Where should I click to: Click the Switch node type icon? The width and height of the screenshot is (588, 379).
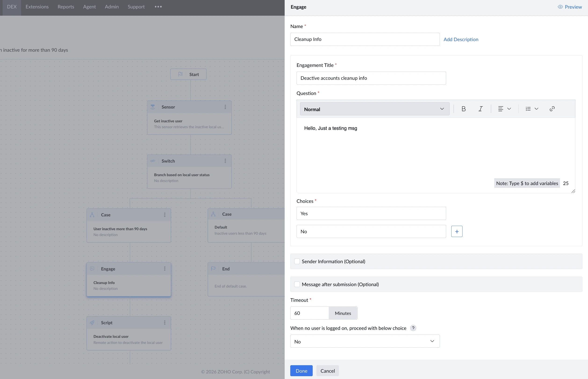[153, 161]
